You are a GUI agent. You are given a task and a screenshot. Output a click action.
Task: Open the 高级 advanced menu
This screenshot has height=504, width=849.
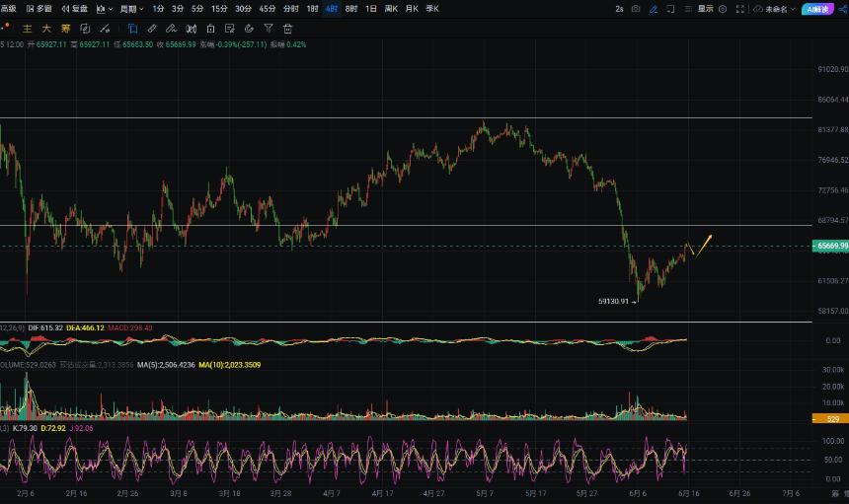(x=8, y=9)
